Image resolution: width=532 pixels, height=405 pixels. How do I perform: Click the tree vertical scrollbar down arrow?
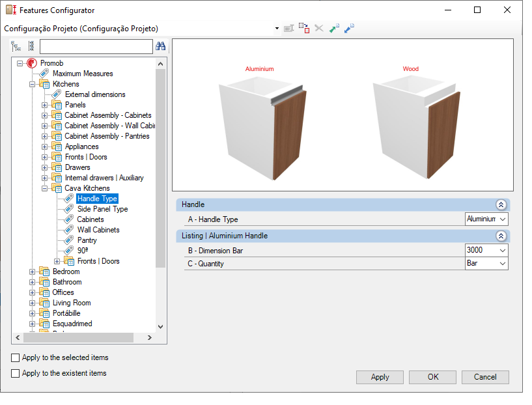click(160, 327)
